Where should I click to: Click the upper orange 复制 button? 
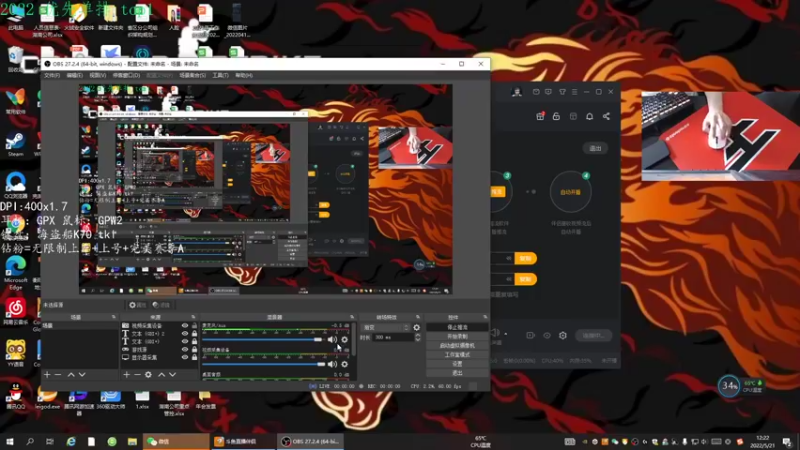pos(526,258)
